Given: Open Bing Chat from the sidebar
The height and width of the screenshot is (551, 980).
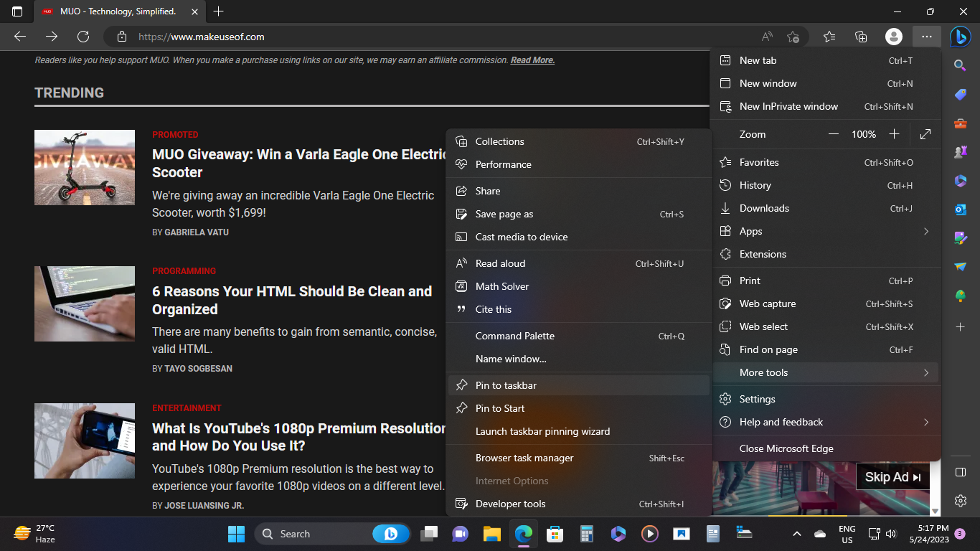Looking at the screenshot, I should pos(961,37).
